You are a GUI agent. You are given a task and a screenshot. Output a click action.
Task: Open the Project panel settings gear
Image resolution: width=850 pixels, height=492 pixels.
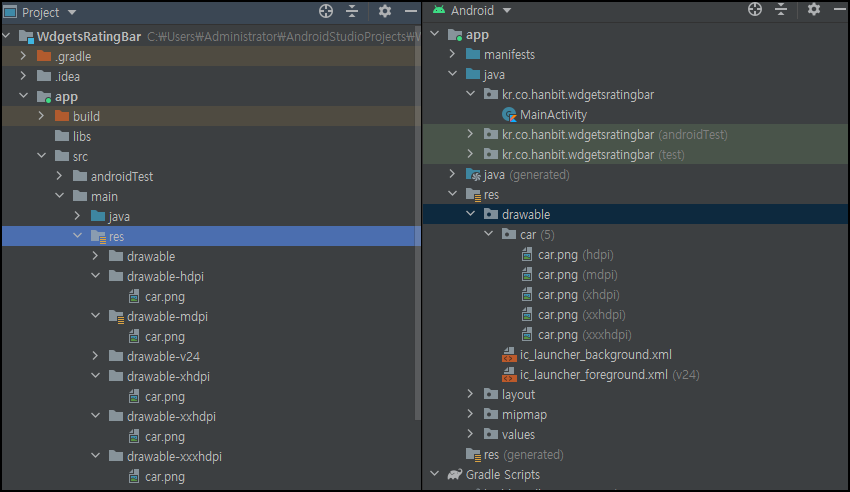pos(385,11)
